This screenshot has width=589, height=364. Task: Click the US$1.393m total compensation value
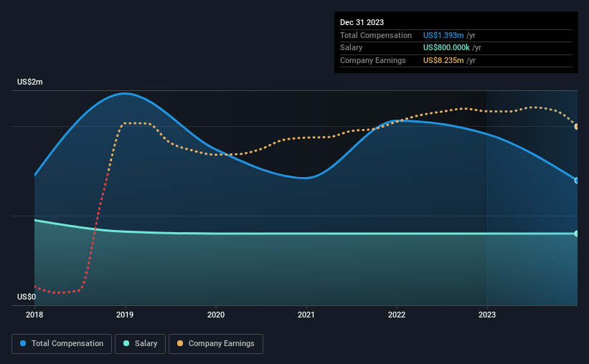tap(443, 35)
